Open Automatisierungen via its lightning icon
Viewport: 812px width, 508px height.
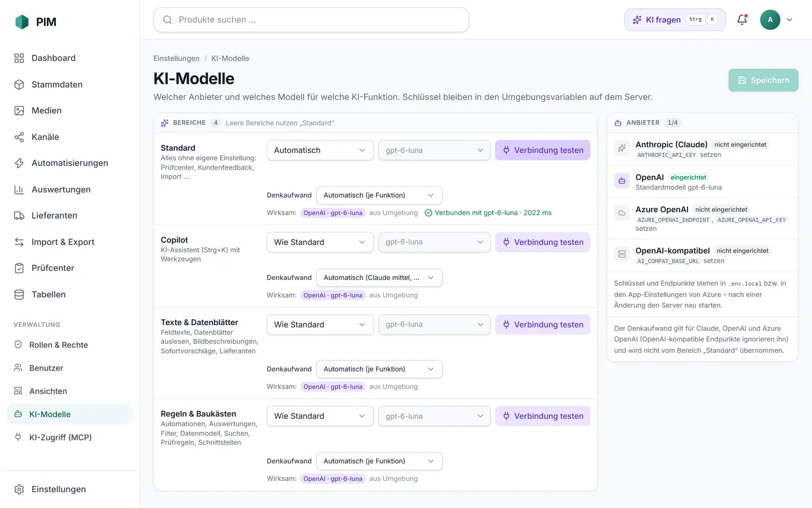coord(19,163)
